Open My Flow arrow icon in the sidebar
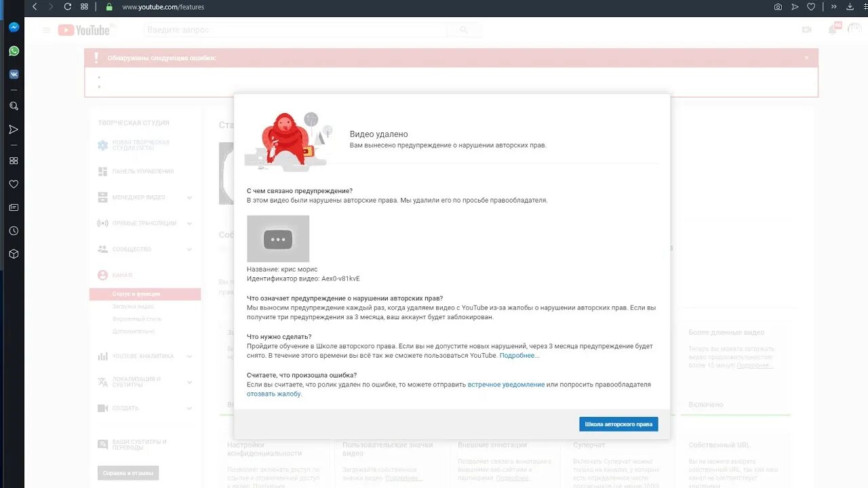The width and height of the screenshot is (868, 488). point(14,129)
